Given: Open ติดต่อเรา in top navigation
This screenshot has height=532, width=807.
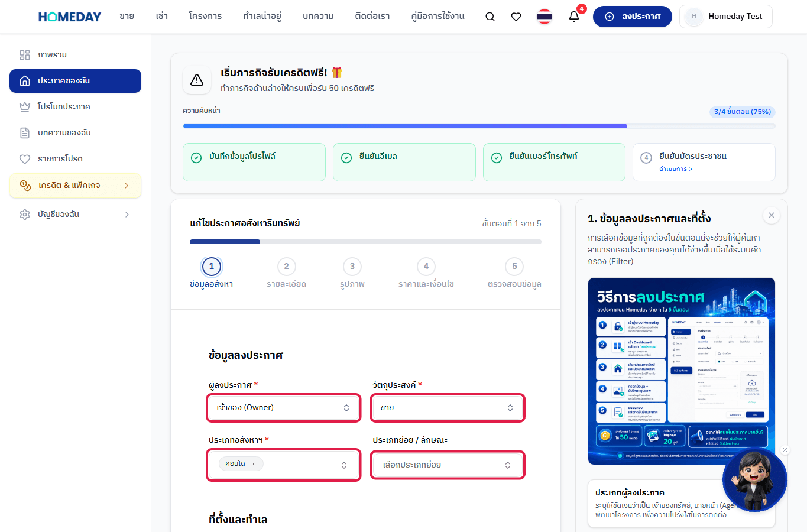Looking at the screenshot, I should point(372,17).
